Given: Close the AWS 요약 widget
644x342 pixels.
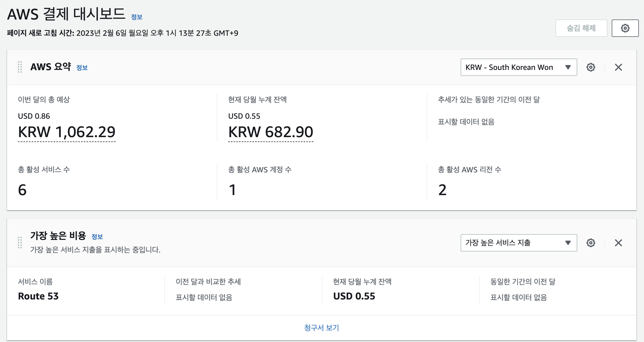Looking at the screenshot, I should click(x=618, y=67).
